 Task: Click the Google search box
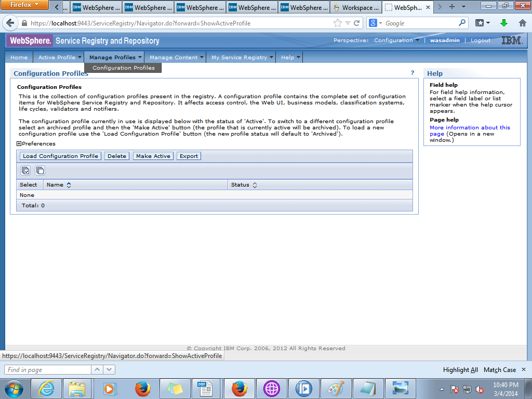point(421,23)
